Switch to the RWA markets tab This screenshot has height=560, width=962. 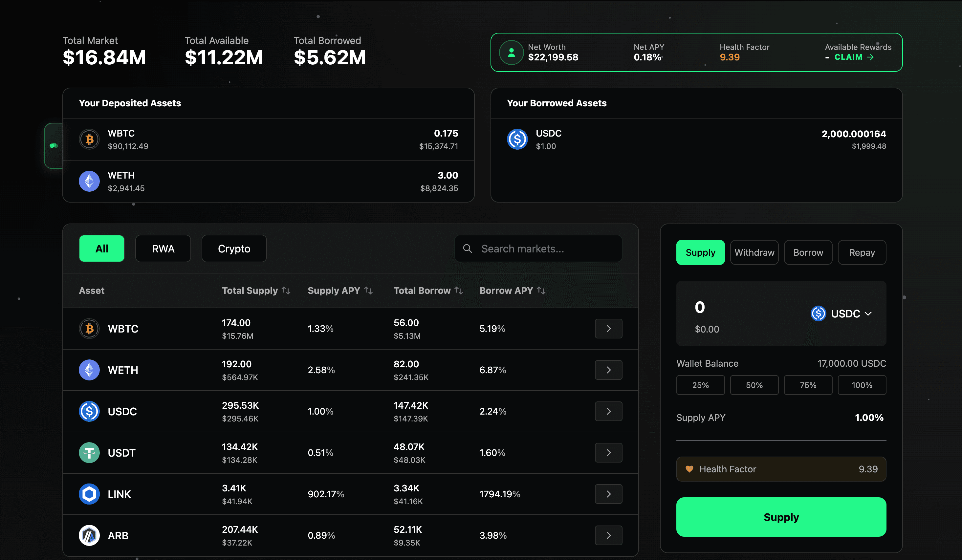pos(163,248)
